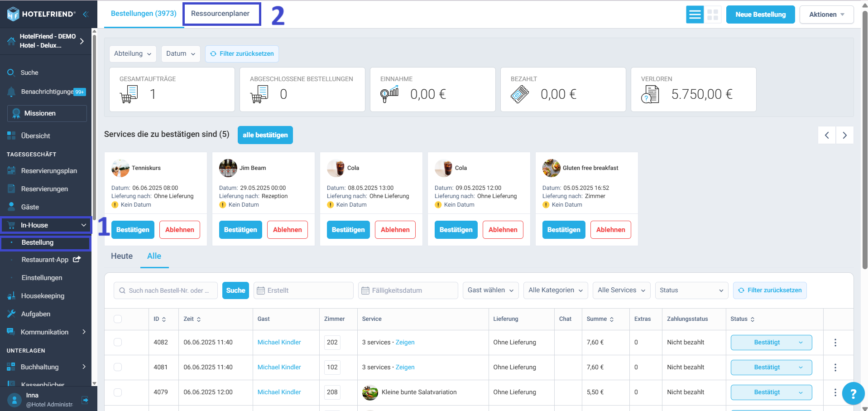Open row options menu for order 4082
Screen dimensions: 868x411
[835, 343]
